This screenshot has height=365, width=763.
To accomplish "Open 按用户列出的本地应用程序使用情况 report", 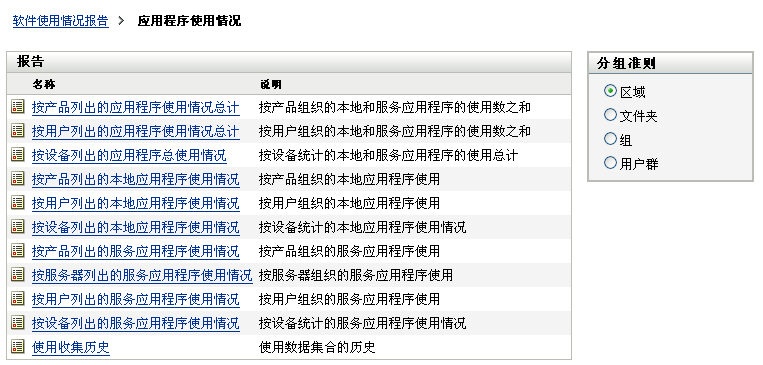I will pos(136,203).
